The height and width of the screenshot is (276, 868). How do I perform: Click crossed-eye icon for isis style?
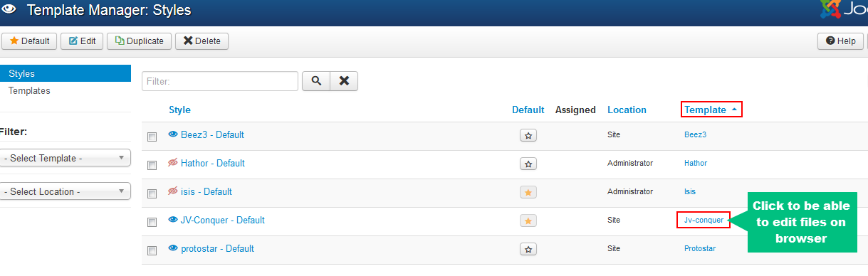173,191
